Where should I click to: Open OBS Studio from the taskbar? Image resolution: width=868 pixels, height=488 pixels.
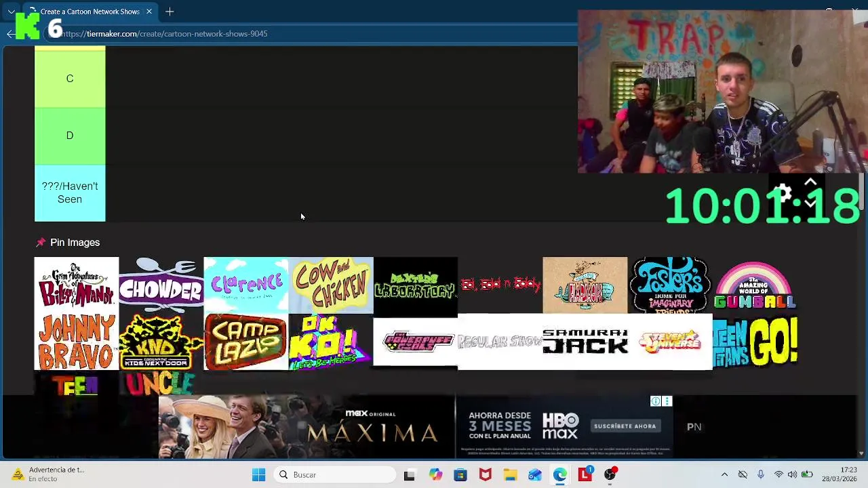[x=610, y=475]
